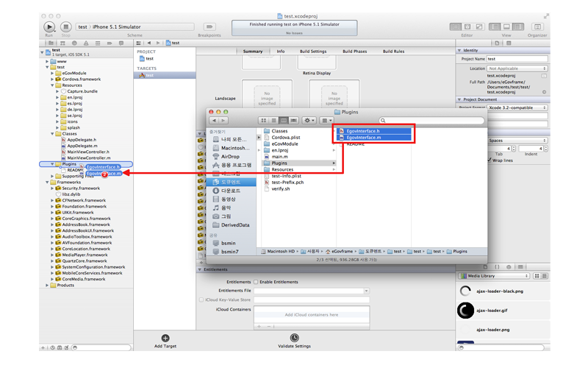The image size is (588, 368).
Task: Select the test target in targets list
Action: 149,75
